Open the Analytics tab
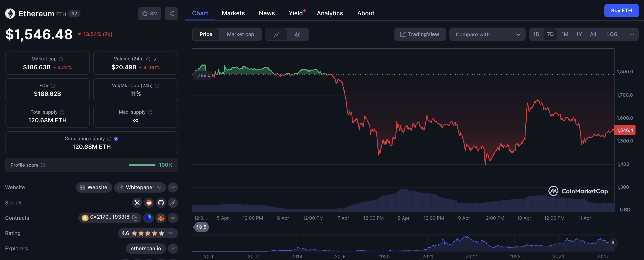644x260 pixels. 330,13
